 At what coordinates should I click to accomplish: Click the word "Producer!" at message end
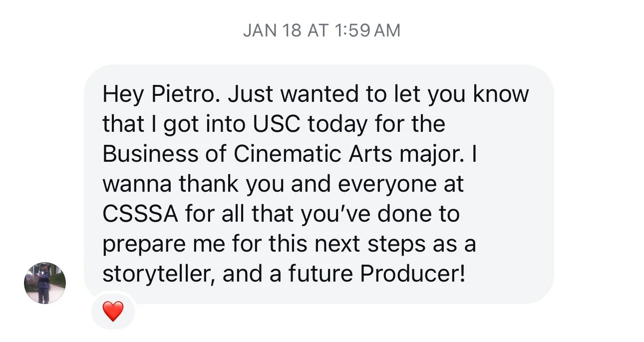pyautogui.click(x=411, y=275)
